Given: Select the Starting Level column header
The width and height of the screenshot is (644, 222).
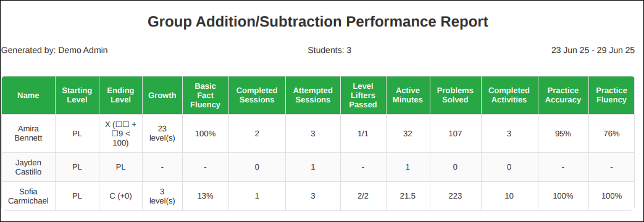Looking at the screenshot, I should [x=77, y=95].
